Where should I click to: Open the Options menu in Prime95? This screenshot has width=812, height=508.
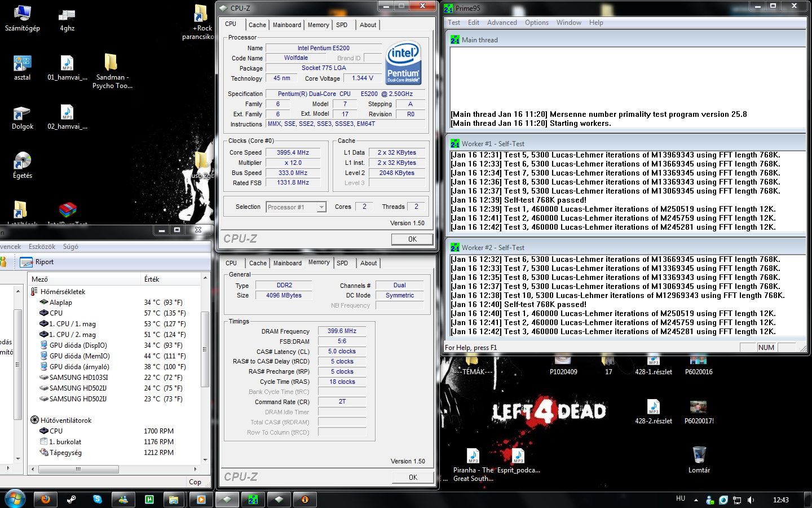pos(537,23)
